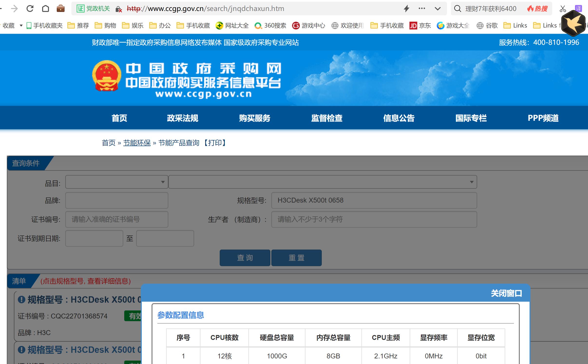Open the 办公 bookmark folder

click(x=160, y=25)
